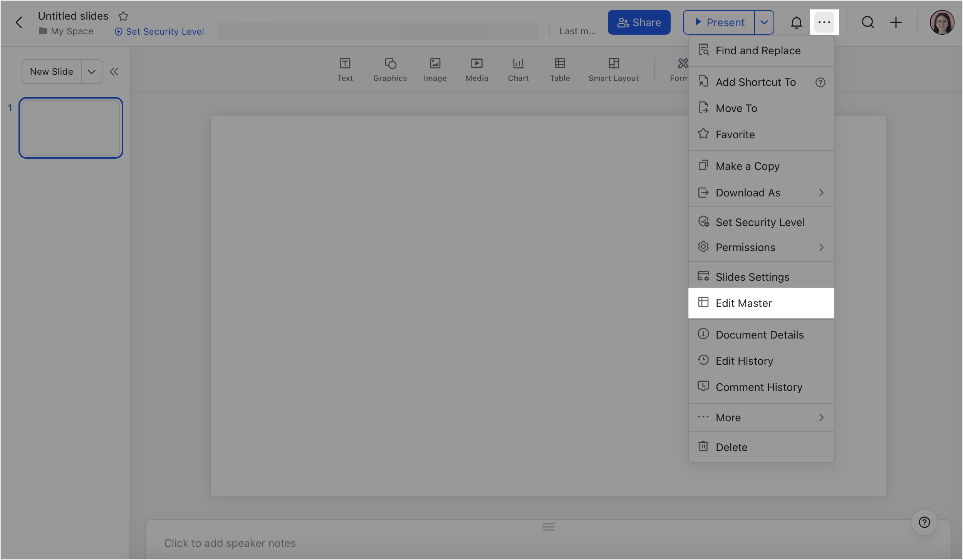Click the notifications bell icon

point(796,22)
